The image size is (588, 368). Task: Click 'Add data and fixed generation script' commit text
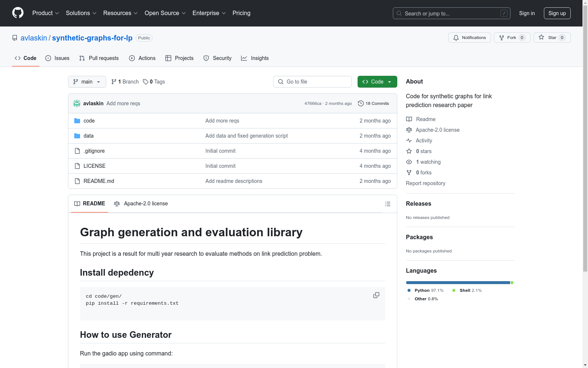[x=247, y=136]
